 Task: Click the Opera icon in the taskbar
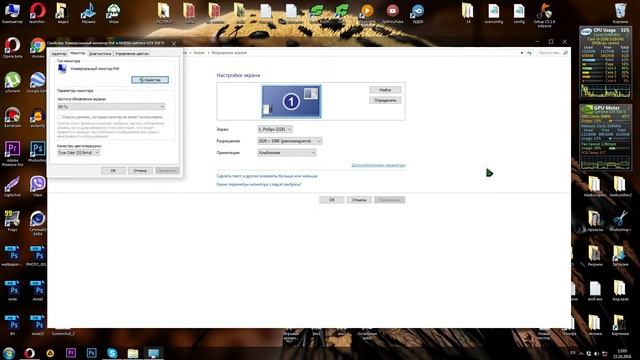pos(29,353)
